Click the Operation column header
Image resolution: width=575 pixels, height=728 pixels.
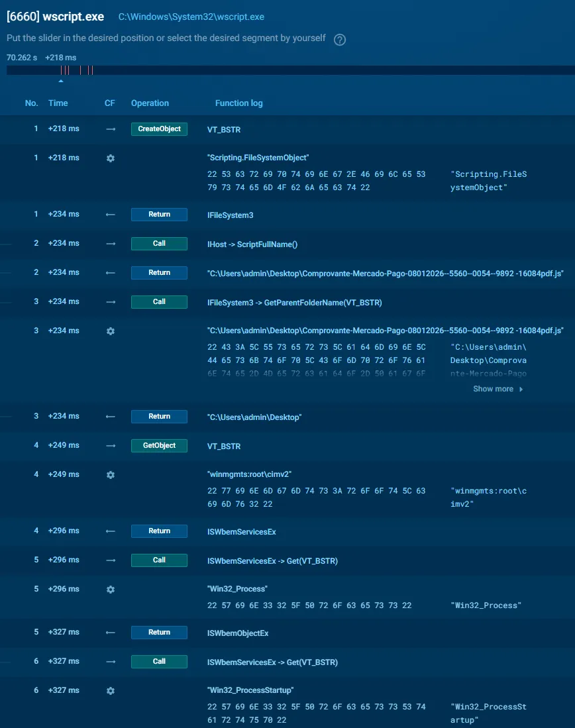pos(150,103)
